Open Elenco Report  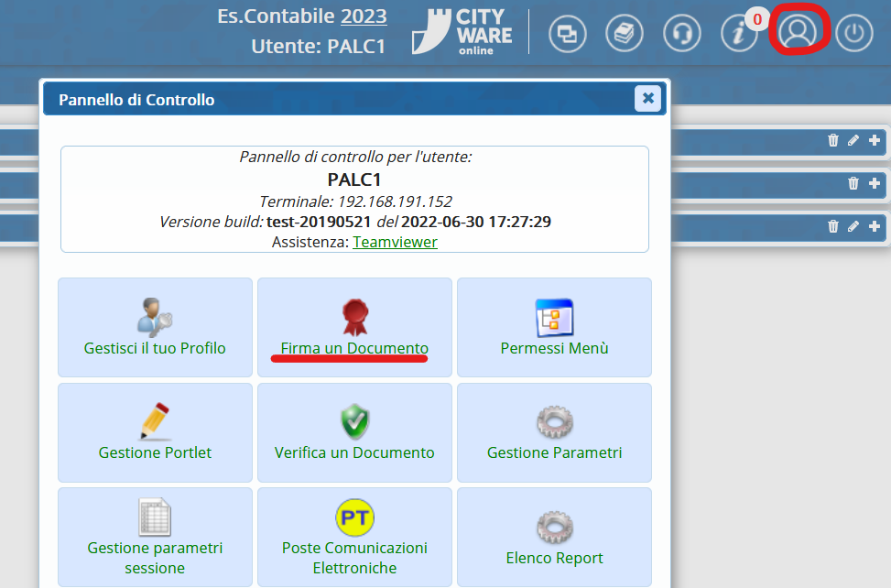pos(554,537)
